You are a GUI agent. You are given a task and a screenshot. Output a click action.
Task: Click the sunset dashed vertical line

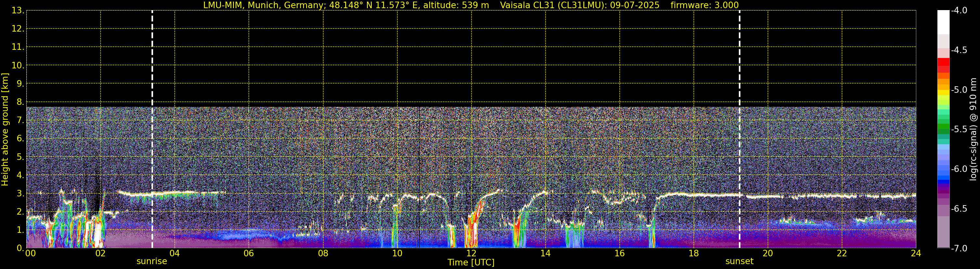click(x=739, y=114)
